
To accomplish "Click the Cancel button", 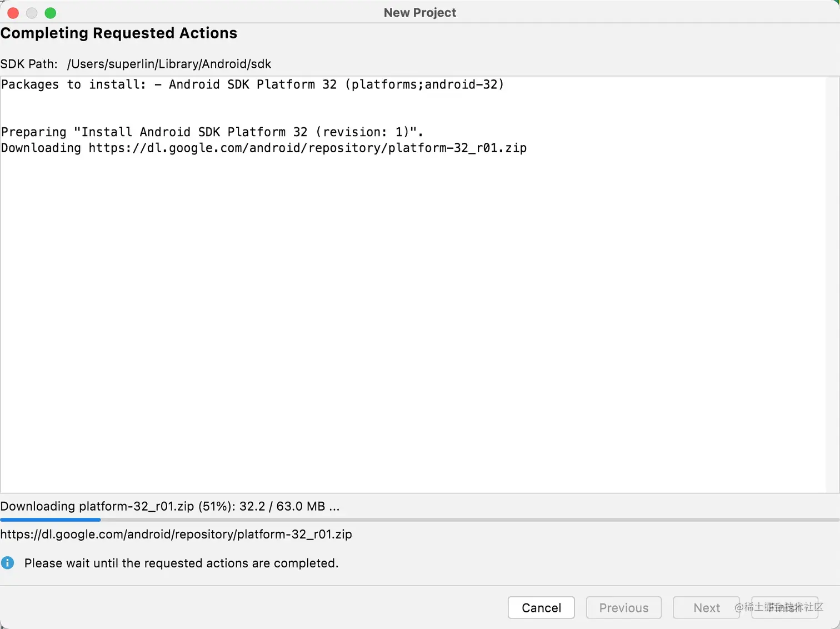I will (541, 607).
